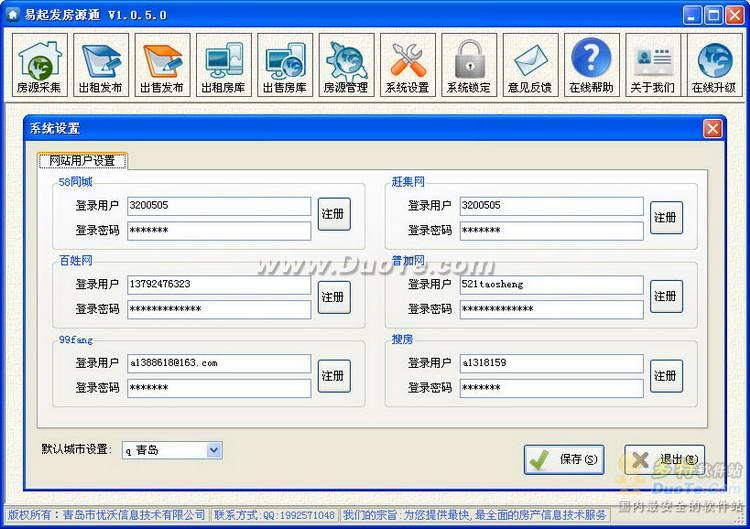Click 注册 button for 搜房

click(666, 376)
